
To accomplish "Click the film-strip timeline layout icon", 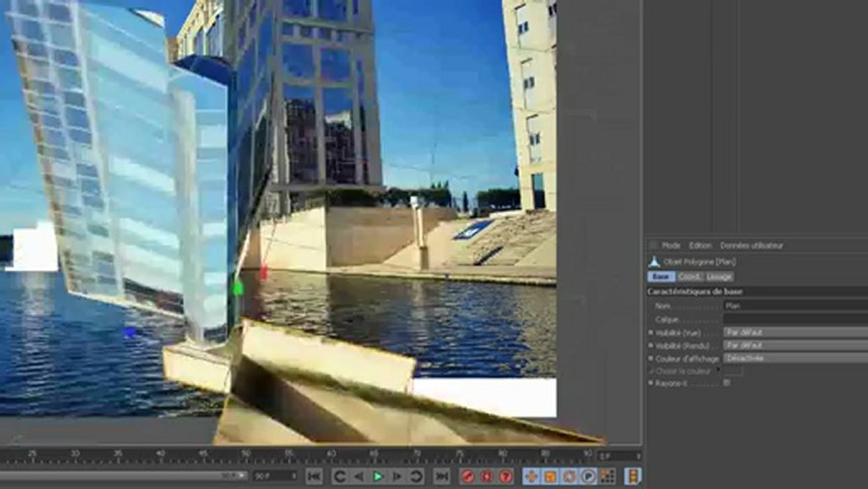I will click(x=633, y=476).
